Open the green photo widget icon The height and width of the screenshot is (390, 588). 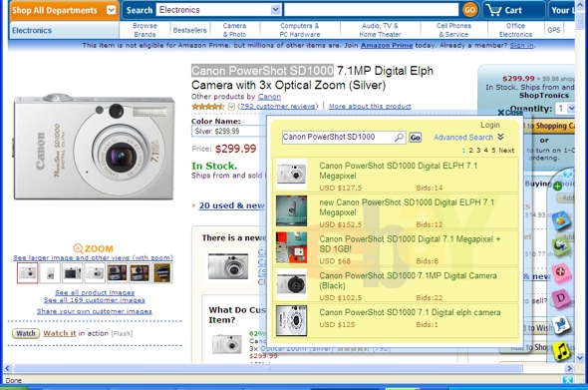click(x=561, y=246)
